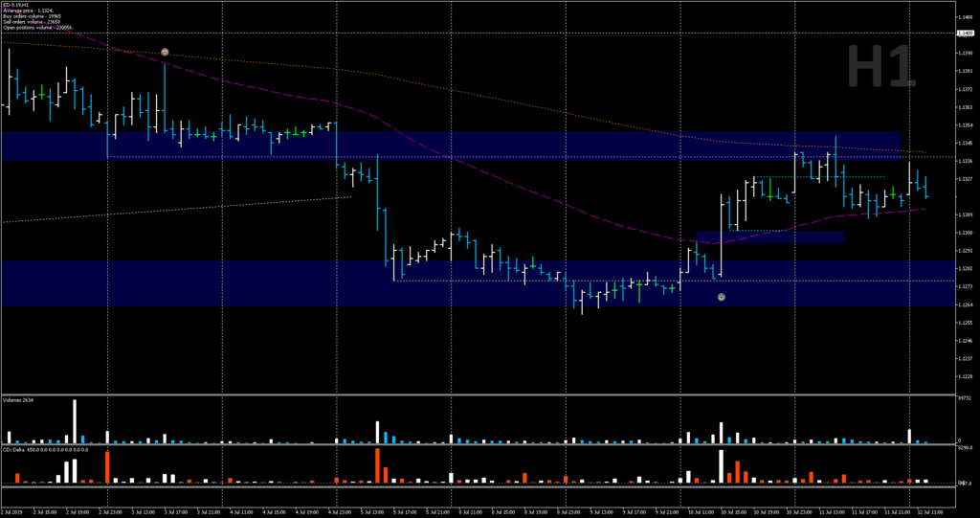Viewport: 980px width, 518px height.
Task: Click the red circular marker above 3 Jul spike
Action: tap(165, 52)
